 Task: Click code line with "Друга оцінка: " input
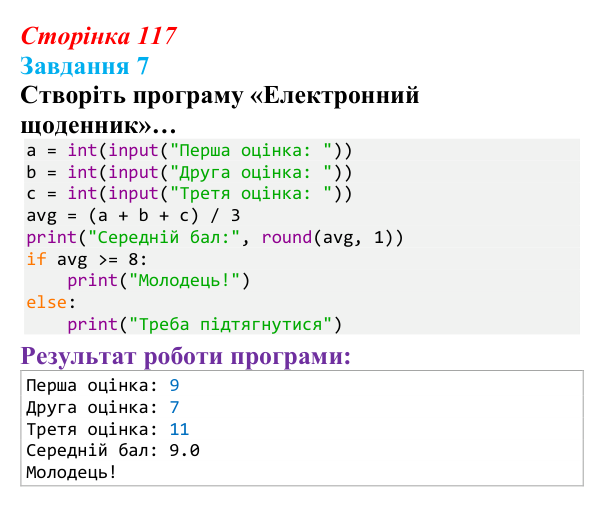(189, 172)
